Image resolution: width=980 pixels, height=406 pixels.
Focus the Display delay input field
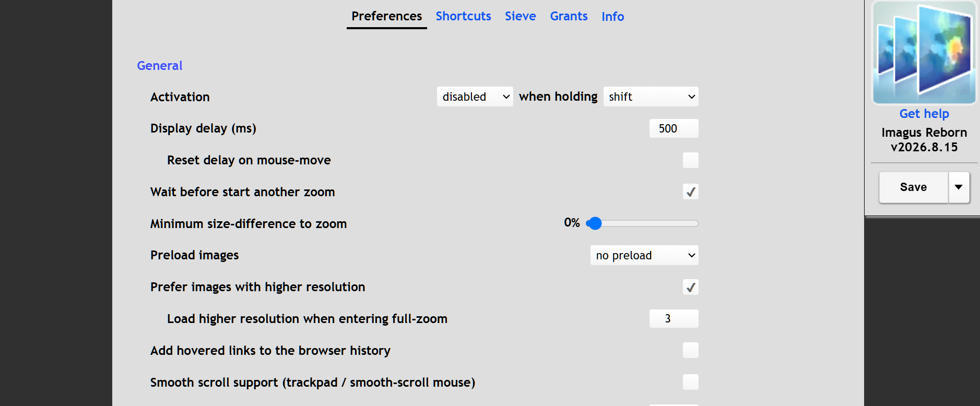point(674,128)
